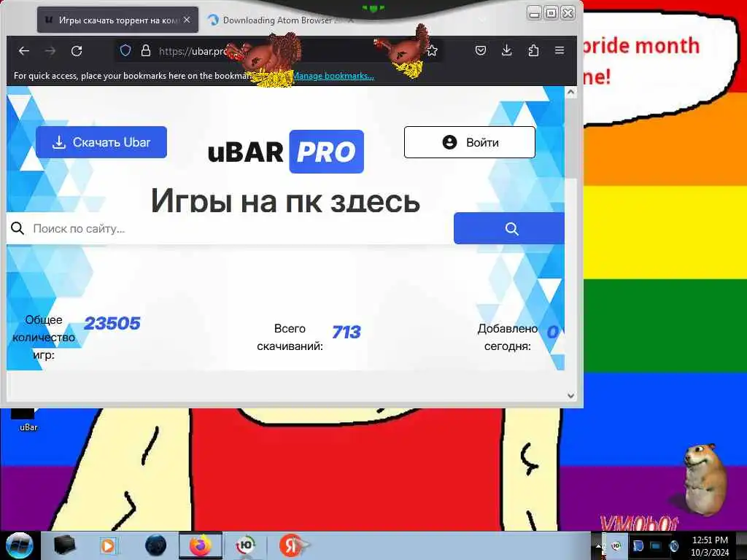Screen dimensions: 747x560
Task: Click the Скачать Ubar download button
Action: tap(101, 142)
